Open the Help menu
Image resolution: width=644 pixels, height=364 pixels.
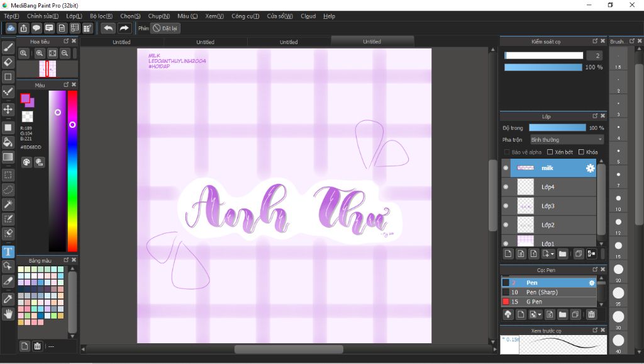pyautogui.click(x=330, y=16)
